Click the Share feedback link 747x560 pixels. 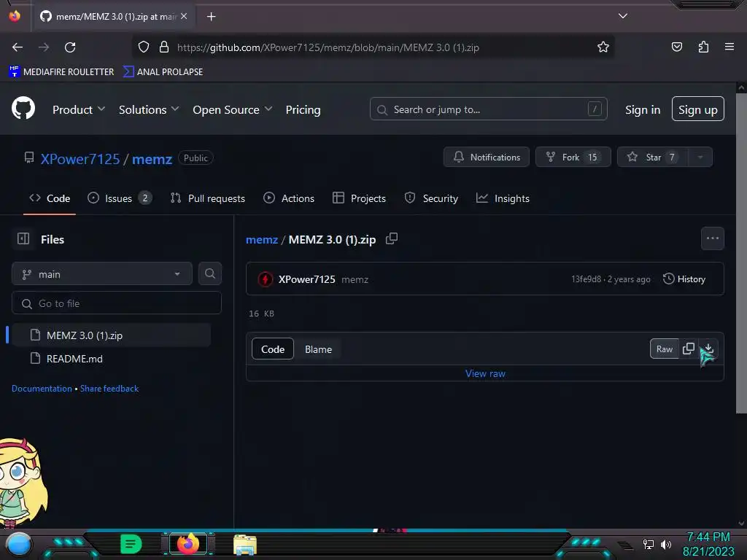(x=109, y=389)
